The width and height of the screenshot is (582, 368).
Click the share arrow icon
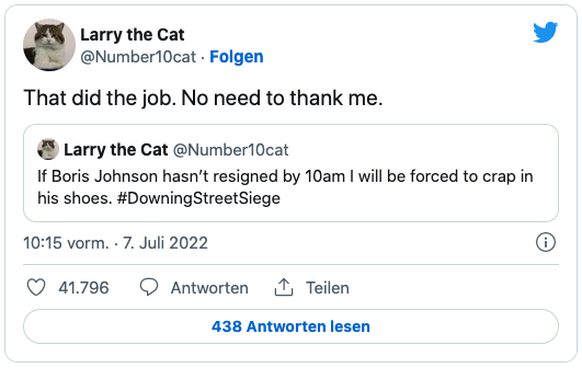click(284, 287)
